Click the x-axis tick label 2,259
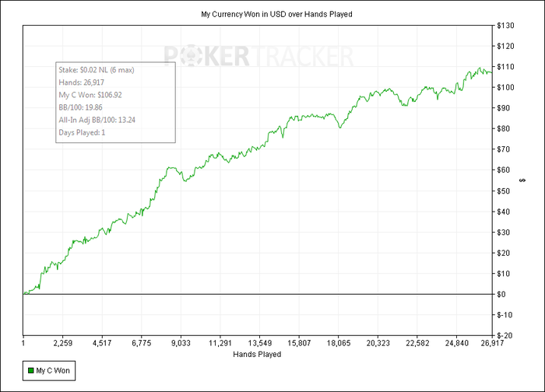The image size is (545, 392). [x=62, y=343]
